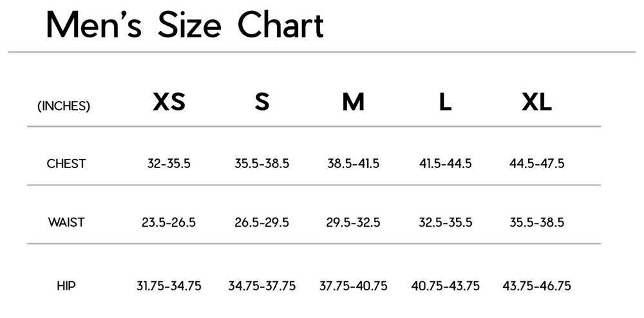Select the S waist value 26.5-29.5
This screenshot has height=318, width=644.
[261, 223]
